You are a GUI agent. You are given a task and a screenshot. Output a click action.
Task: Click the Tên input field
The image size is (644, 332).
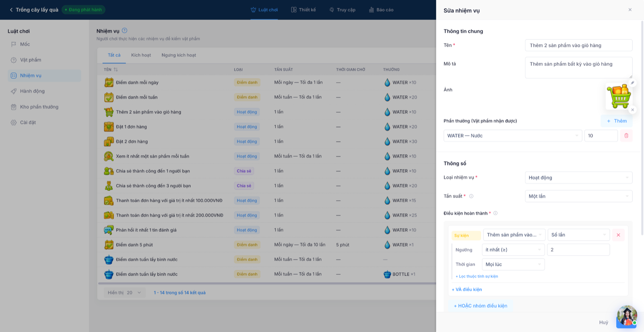pyautogui.click(x=578, y=45)
